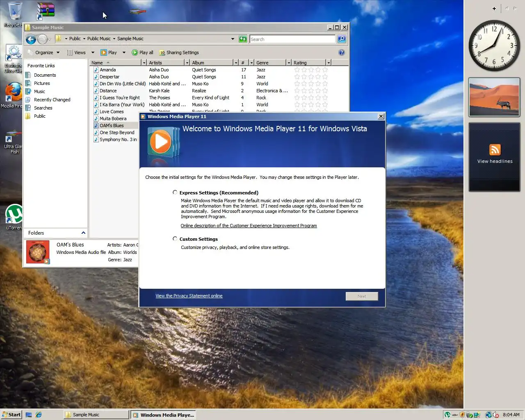Open the uTorrent desktop icon
This screenshot has width=525, height=420.
[x=14, y=217]
